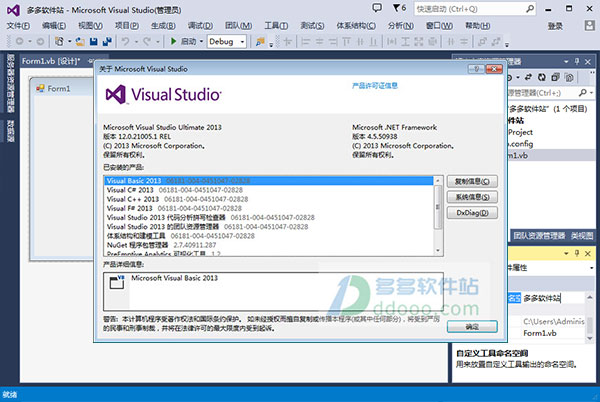Image resolution: width=600 pixels, height=402 pixels.
Task: Click the Align Lefts layout icon
Action: (305, 41)
